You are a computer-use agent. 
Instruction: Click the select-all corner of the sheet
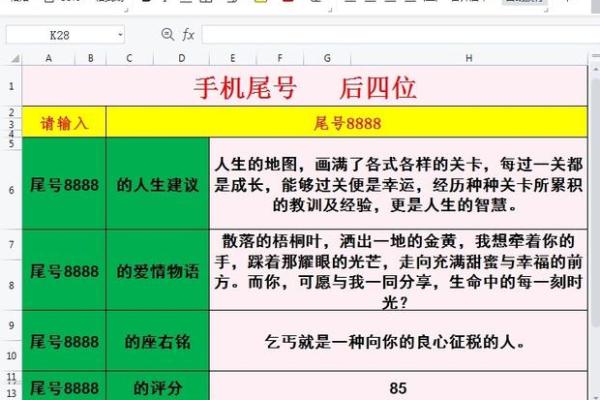coord(15,59)
